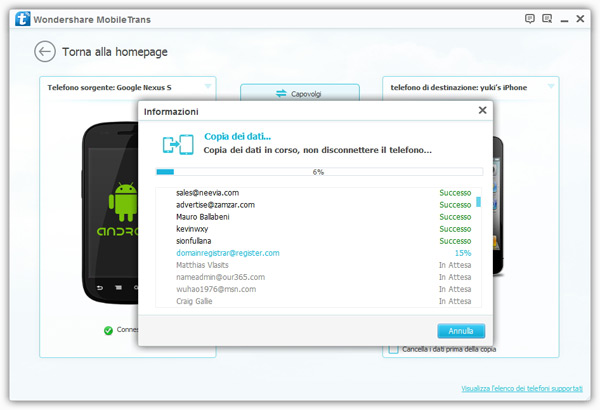Close the Informazioni dialog
This screenshot has width=600, height=410.
click(x=483, y=111)
